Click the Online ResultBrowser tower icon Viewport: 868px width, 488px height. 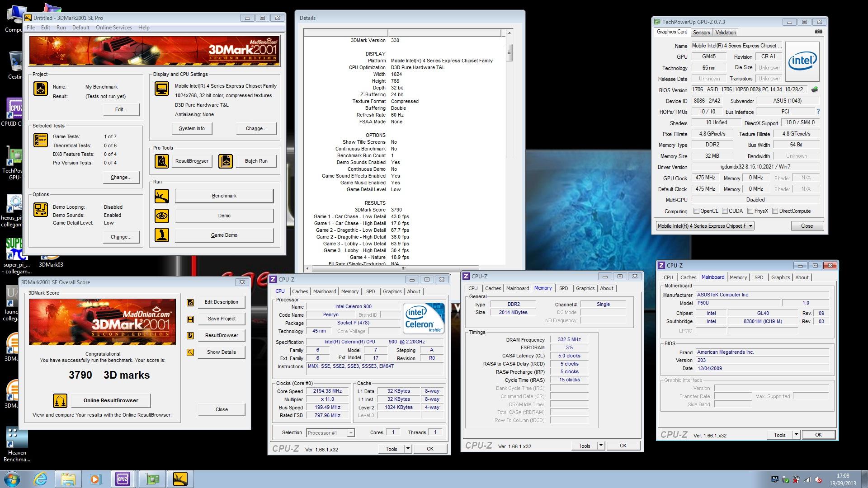pos(60,400)
